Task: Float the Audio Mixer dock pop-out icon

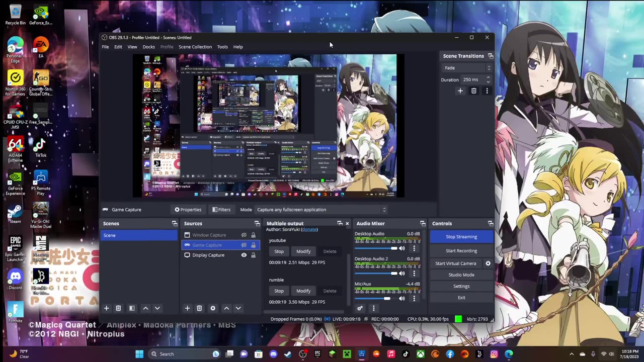Action: click(423, 224)
